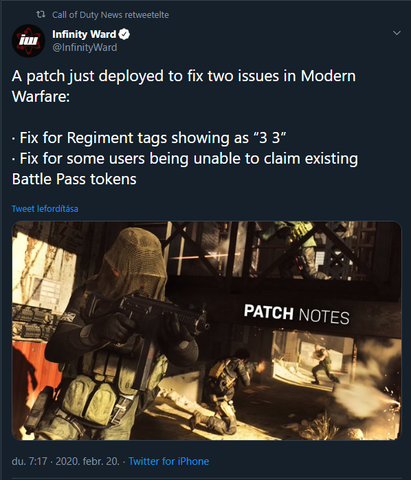Open the attached patch notes image

[x=207, y=330]
